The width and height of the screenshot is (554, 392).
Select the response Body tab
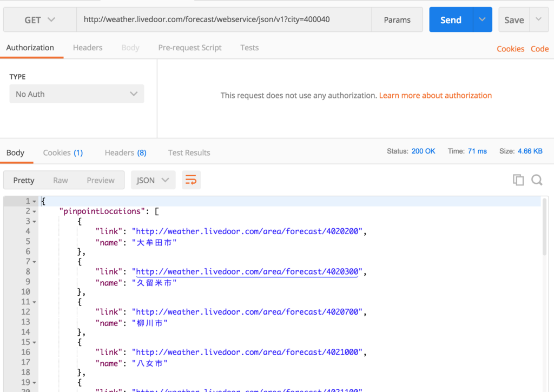coord(15,152)
